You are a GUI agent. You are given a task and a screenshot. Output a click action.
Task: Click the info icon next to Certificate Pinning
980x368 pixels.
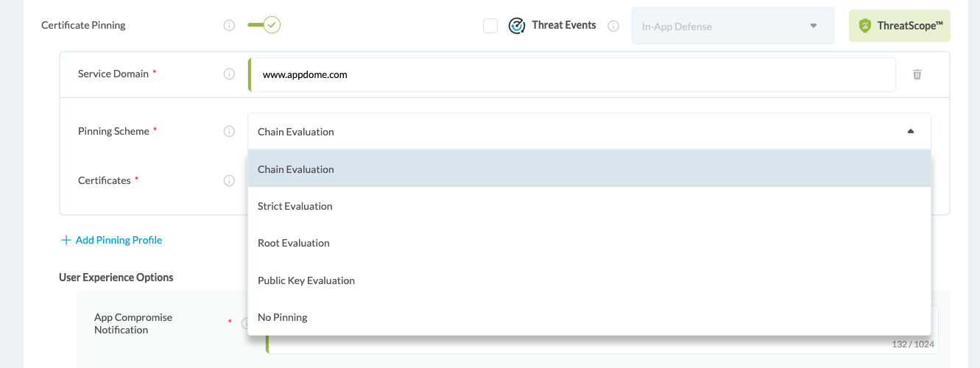229,25
